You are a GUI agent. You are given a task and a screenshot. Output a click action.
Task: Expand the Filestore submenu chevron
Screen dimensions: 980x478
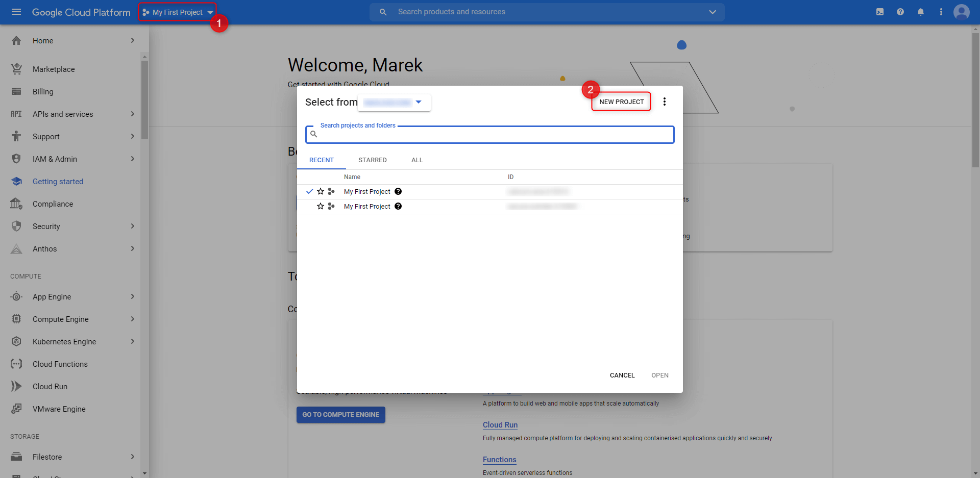coord(133,457)
